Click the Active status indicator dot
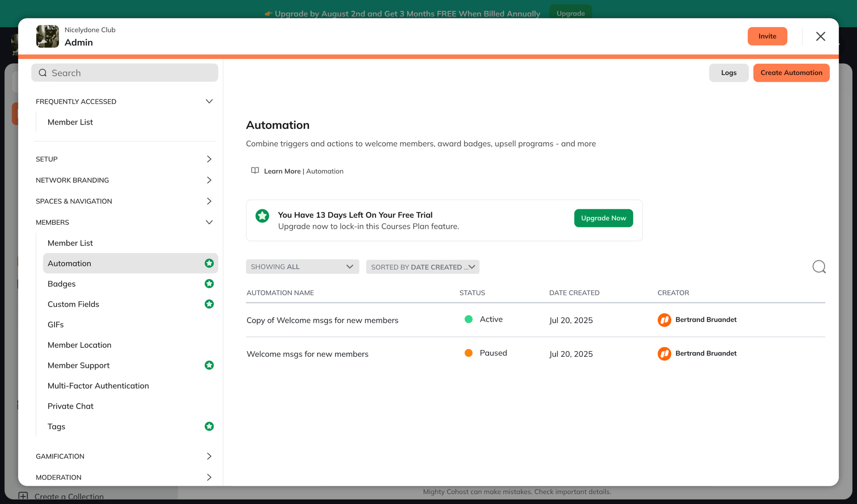Viewport: 857px width, 504px height. pos(468,319)
